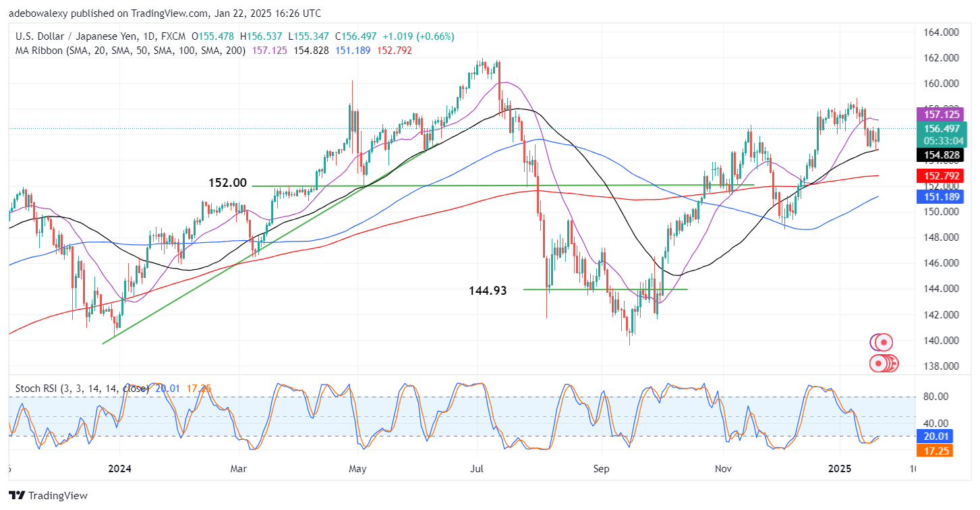This screenshot has height=510, width=980.
Task: Click the 40.00 Stoch RSI scale label
Action: point(938,424)
